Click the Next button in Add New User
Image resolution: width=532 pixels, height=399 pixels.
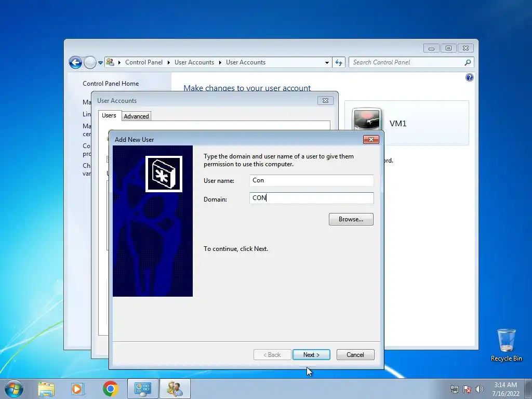point(311,354)
